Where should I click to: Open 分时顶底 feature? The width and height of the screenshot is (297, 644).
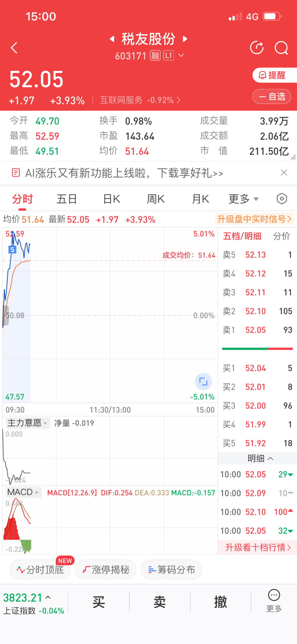pos(40,570)
